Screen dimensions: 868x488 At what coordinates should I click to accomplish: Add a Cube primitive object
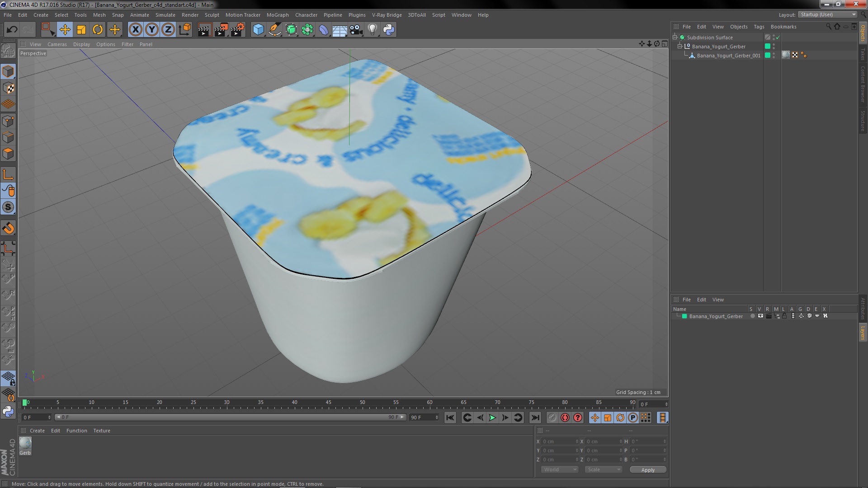tap(258, 30)
